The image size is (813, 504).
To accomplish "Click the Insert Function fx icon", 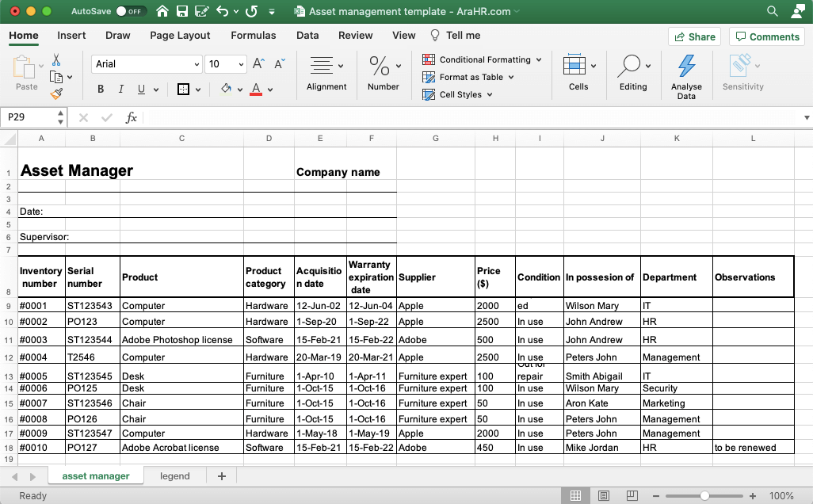I will click(x=132, y=117).
